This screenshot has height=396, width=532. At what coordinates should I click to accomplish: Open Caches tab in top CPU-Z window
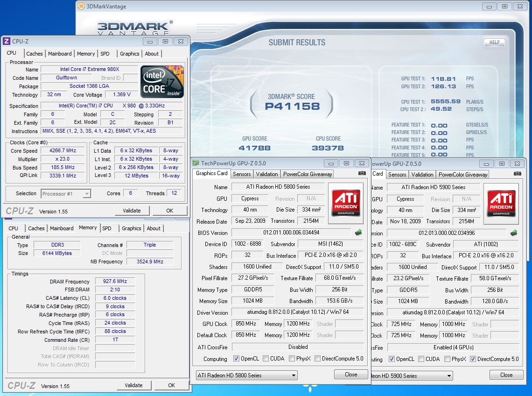pyautogui.click(x=34, y=54)
